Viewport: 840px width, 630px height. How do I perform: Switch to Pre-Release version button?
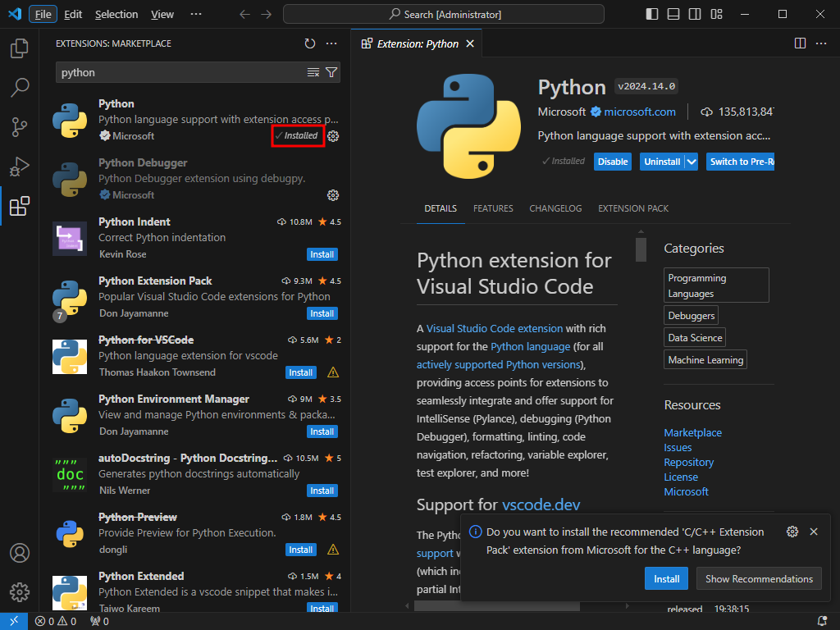pyautogui.click(x=741, y=162)
